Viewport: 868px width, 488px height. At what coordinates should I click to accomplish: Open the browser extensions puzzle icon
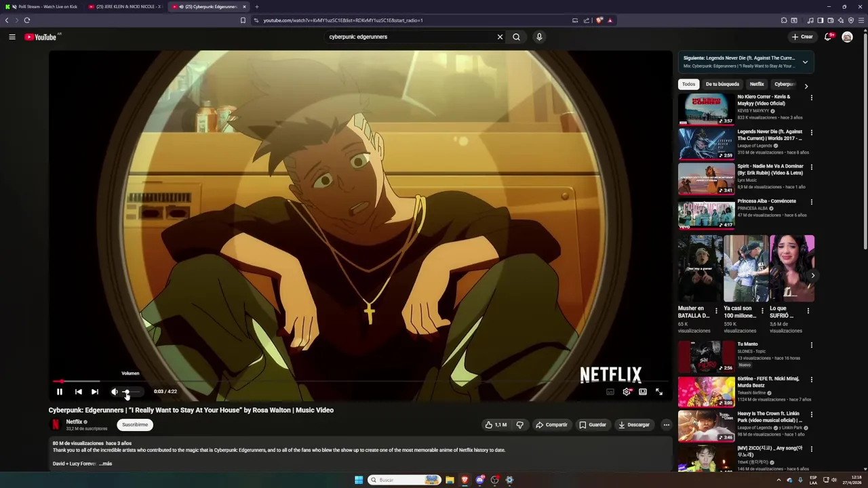click(x=784, y=20)
